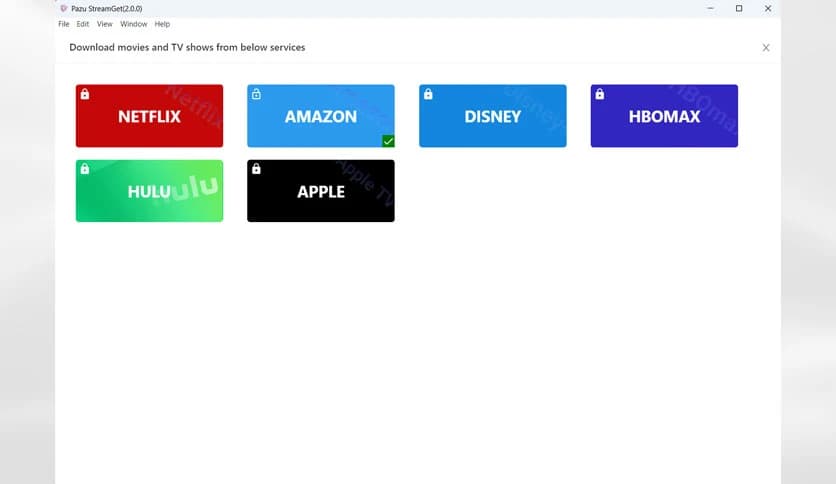The image size is (836, 484).
Task: Close the Pazu StreamGet window
Action: (768, 9)
